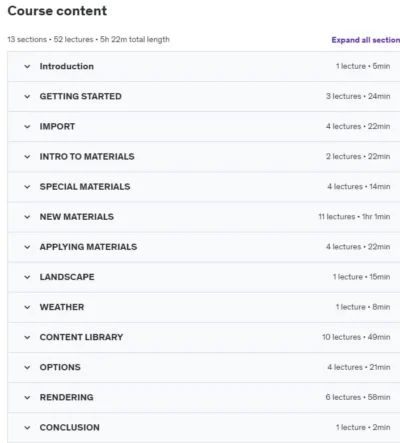This screenshot has width=400, height=443.
Task: Click the 11 lectures duration label
Action: coord(354,217)
